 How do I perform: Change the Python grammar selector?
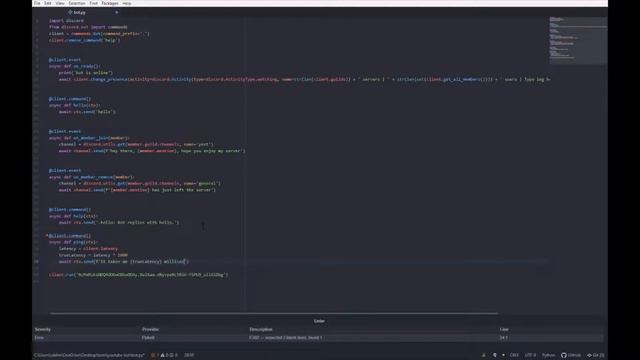(549, 355)
